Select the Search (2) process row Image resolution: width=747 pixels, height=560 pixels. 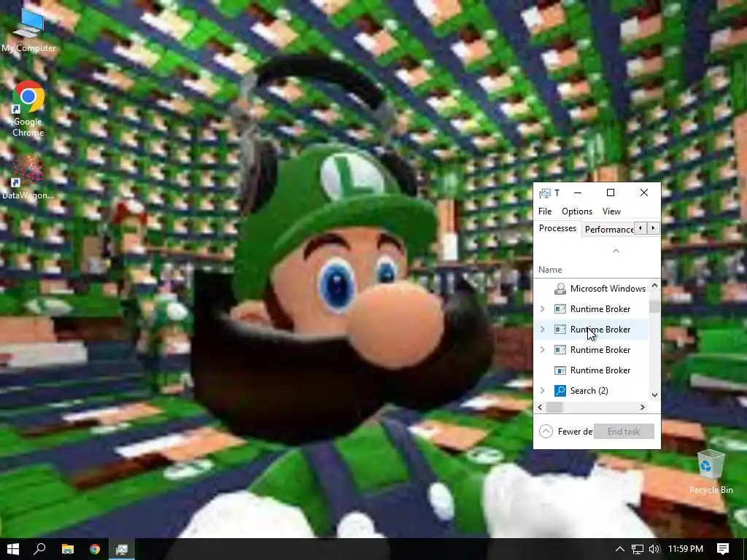tap(591, 391)
